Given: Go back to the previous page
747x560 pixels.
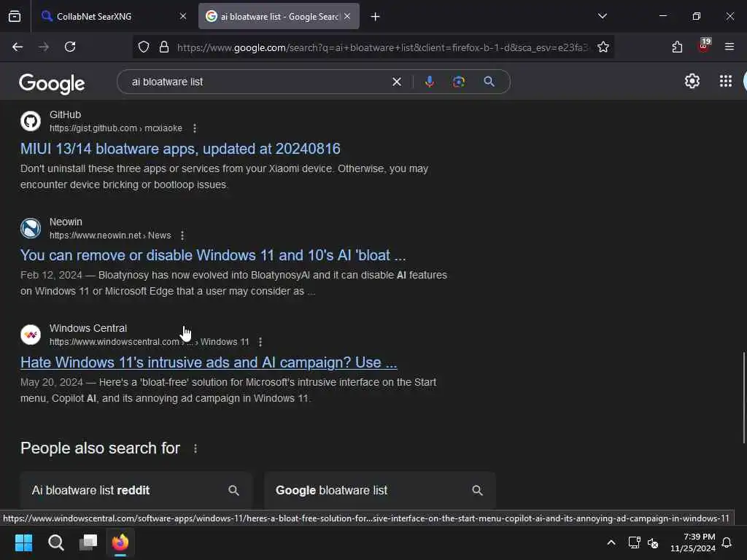Looking at the screenshot, I should click(18, 47).
